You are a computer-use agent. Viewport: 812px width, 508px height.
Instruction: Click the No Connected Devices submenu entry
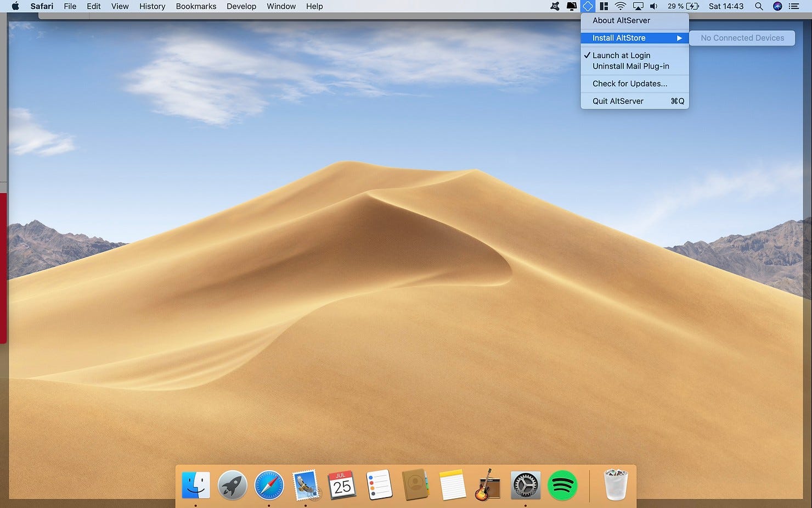point(742,38)
